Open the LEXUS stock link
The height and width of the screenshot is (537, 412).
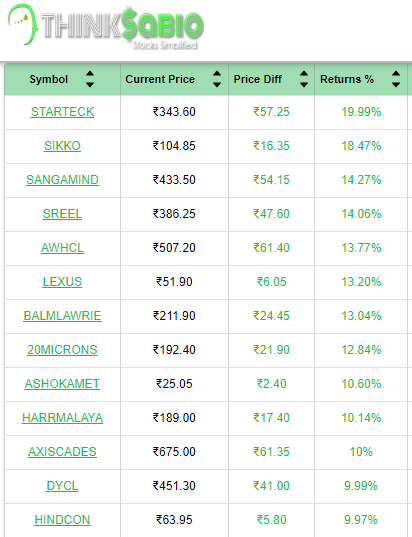pos(62,282)
